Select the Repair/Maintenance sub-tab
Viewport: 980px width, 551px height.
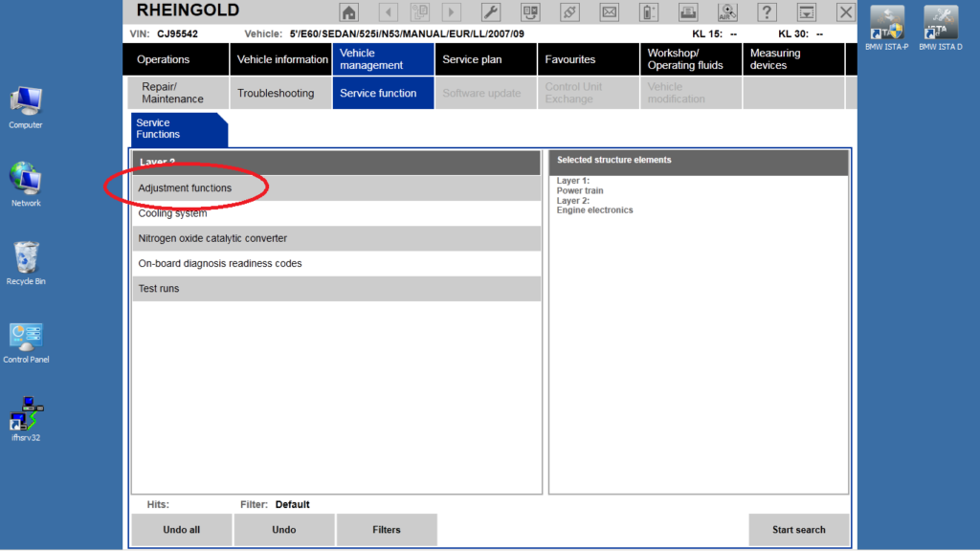click(178, 93)
